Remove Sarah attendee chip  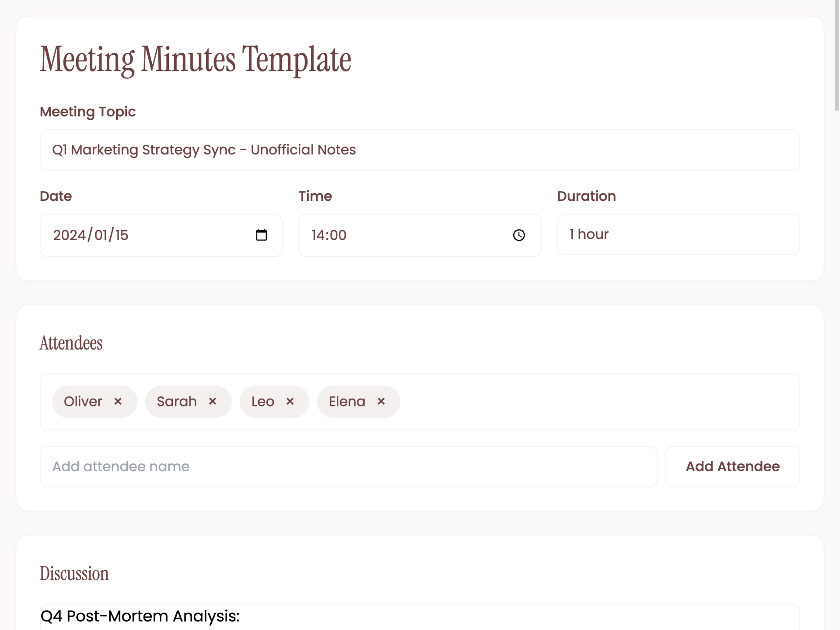(x=213, y=401)
